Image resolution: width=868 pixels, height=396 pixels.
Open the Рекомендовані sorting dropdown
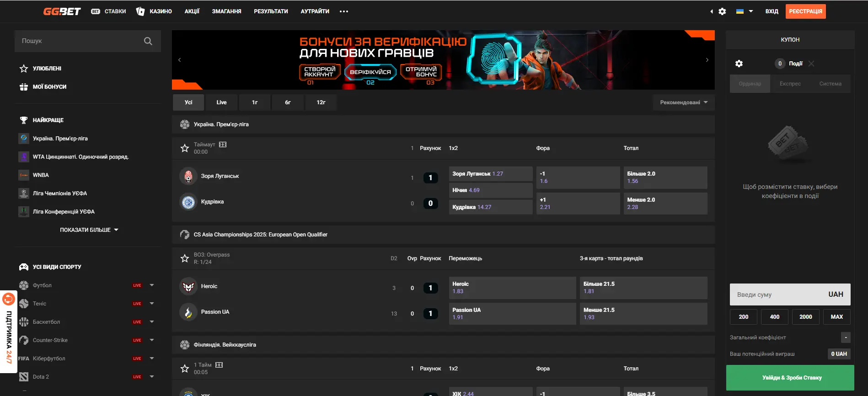pyautogui.click(x=684, y=102)
